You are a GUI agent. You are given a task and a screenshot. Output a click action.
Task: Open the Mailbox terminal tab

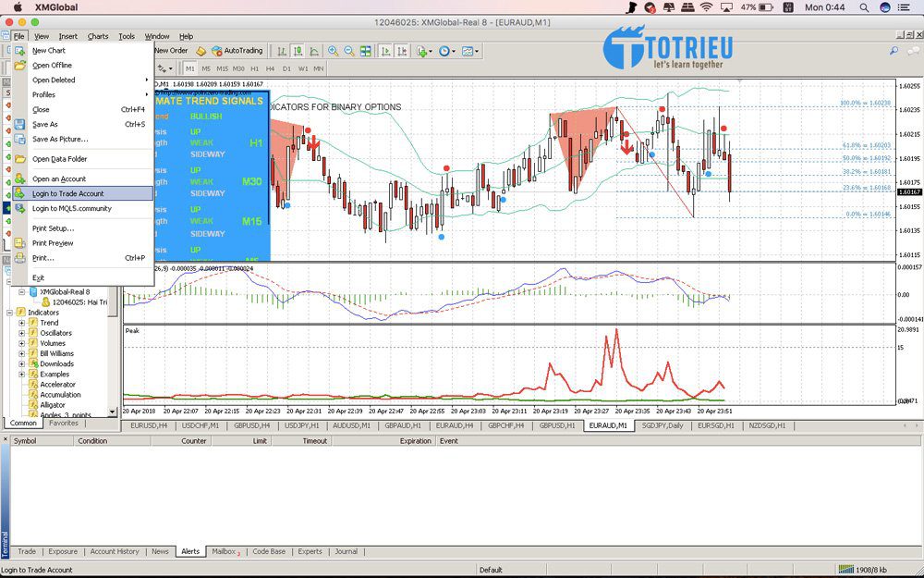click(x=225, y=552)
